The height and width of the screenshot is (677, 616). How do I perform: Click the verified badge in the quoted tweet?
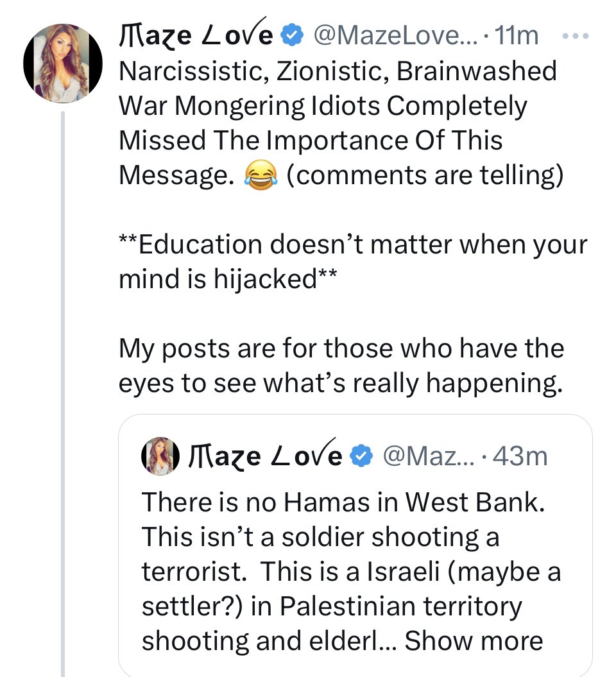point(363,456)
